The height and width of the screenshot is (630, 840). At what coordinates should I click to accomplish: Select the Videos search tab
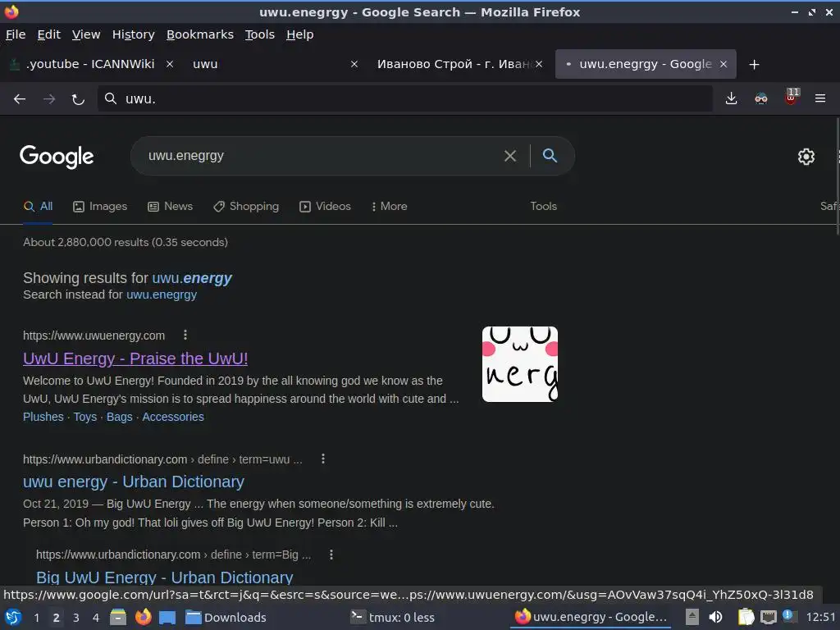pyautogui.click(x=325, y=206)
